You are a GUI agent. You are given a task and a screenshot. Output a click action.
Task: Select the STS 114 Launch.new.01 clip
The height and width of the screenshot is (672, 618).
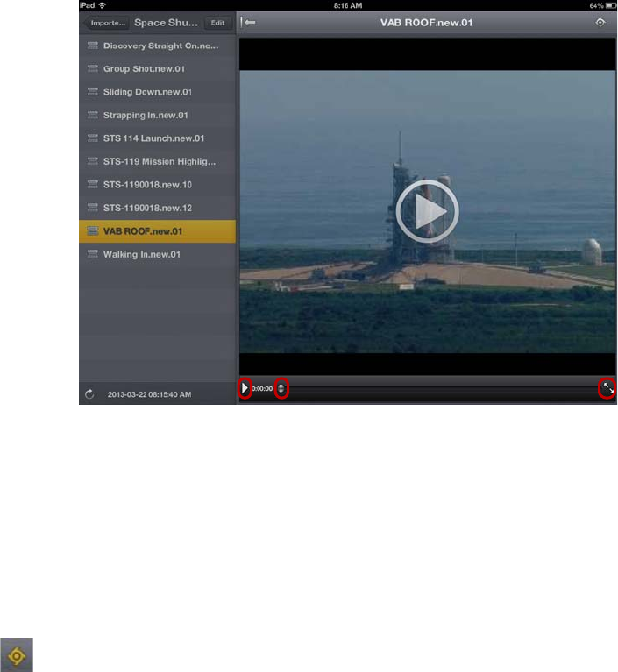pos(158,138)
